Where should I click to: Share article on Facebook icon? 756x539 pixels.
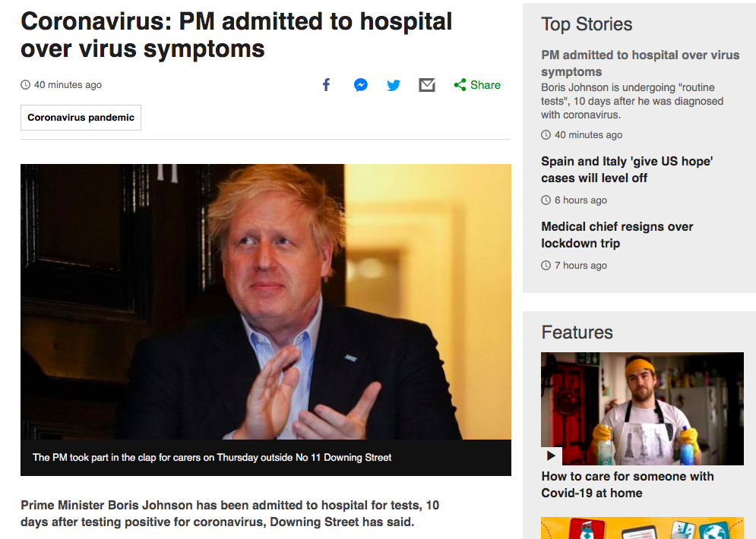click(327, 85)
